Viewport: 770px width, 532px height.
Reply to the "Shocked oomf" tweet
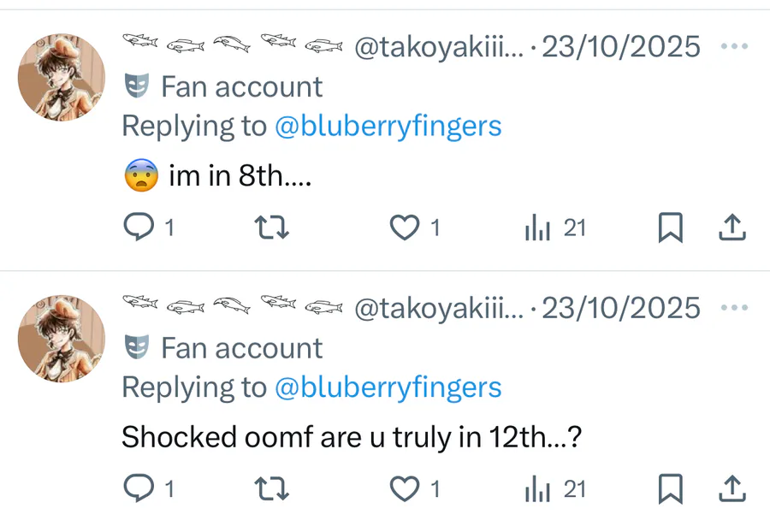coord(138,488)
